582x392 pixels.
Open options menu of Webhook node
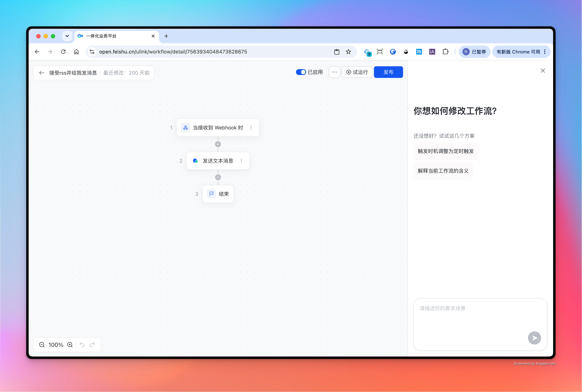251,128
